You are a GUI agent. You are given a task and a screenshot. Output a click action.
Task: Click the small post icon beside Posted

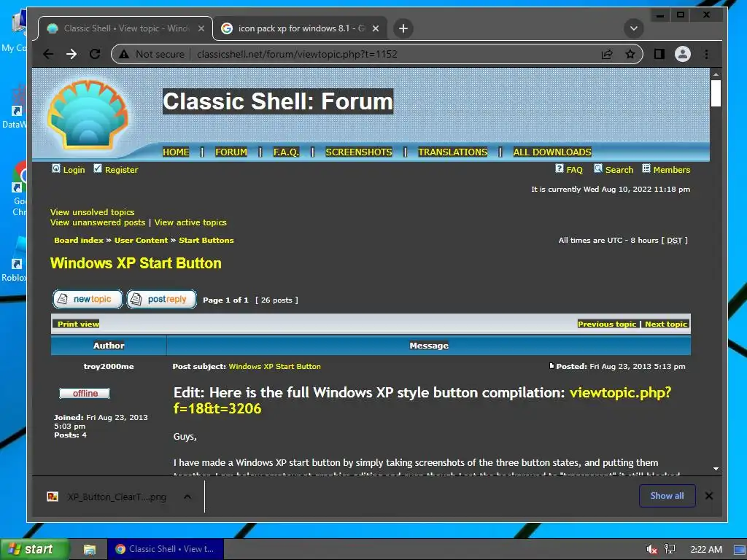[551, 366]
